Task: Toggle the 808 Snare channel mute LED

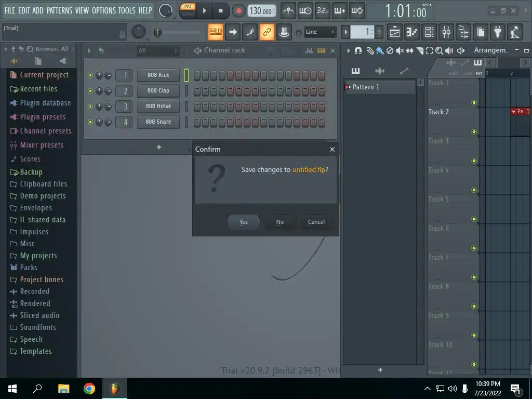Action: point(90,122)
